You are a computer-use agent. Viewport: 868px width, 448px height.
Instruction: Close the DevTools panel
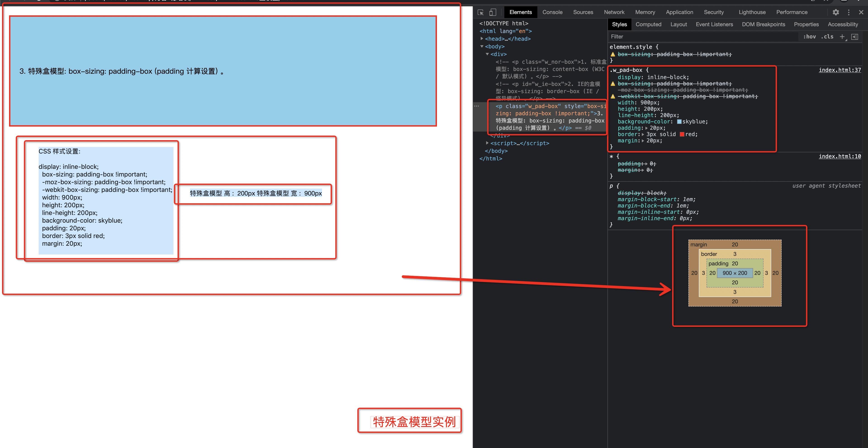click(861, 12)
